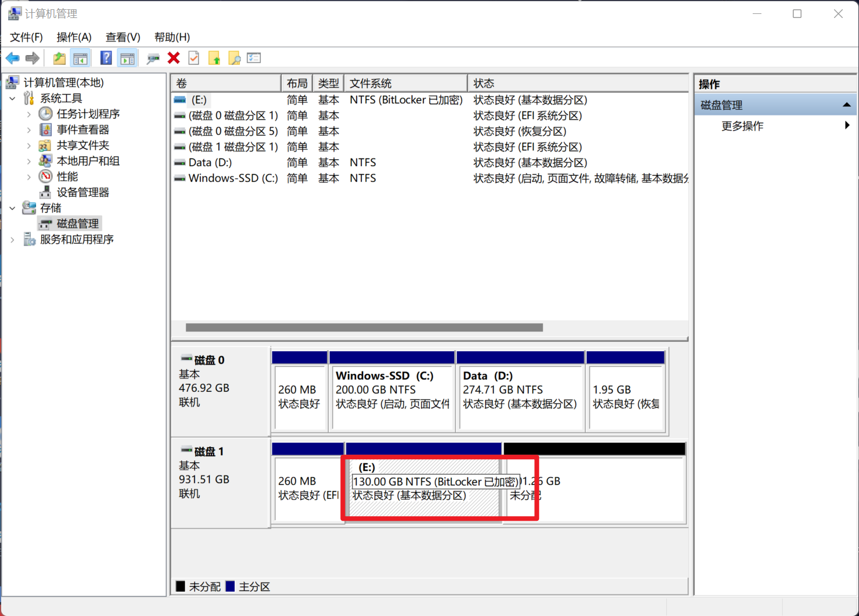
Task: Click the Local Users and Groups icon
Action: click(45, 161)
